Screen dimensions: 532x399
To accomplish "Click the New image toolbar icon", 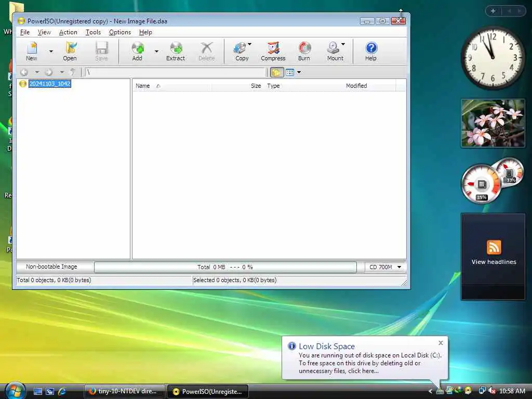I will [32, 51].
